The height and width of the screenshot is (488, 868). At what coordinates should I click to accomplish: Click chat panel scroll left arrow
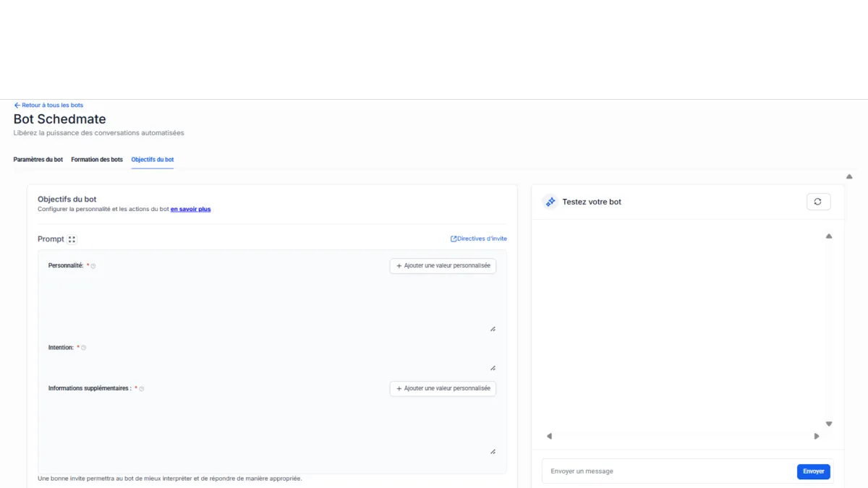point(549,436)
